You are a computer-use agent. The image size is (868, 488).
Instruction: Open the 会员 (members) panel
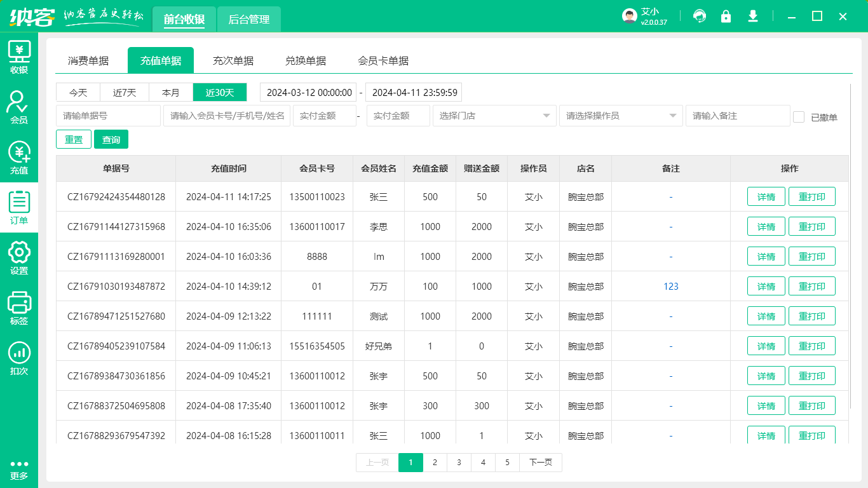point(19,105)
